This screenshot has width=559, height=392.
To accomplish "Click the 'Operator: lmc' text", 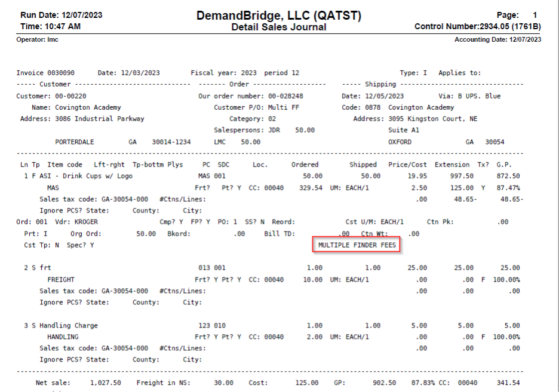I will click(x=38, y=39).
